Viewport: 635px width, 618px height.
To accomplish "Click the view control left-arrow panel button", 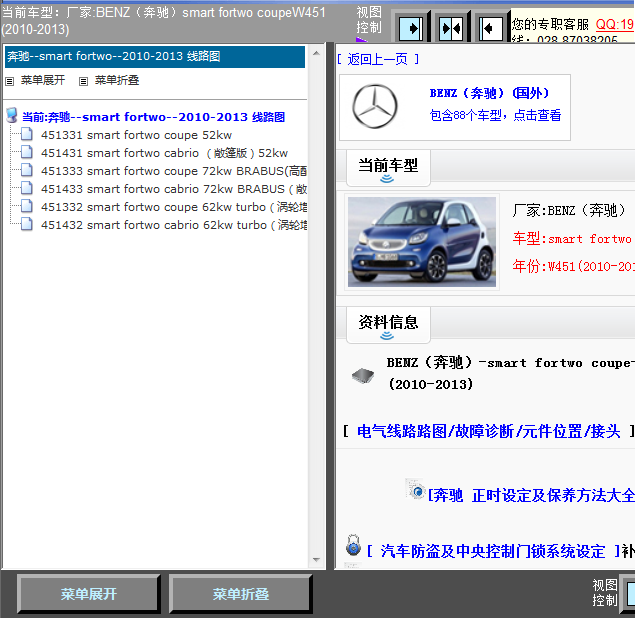I will click(x=490, y=28).
